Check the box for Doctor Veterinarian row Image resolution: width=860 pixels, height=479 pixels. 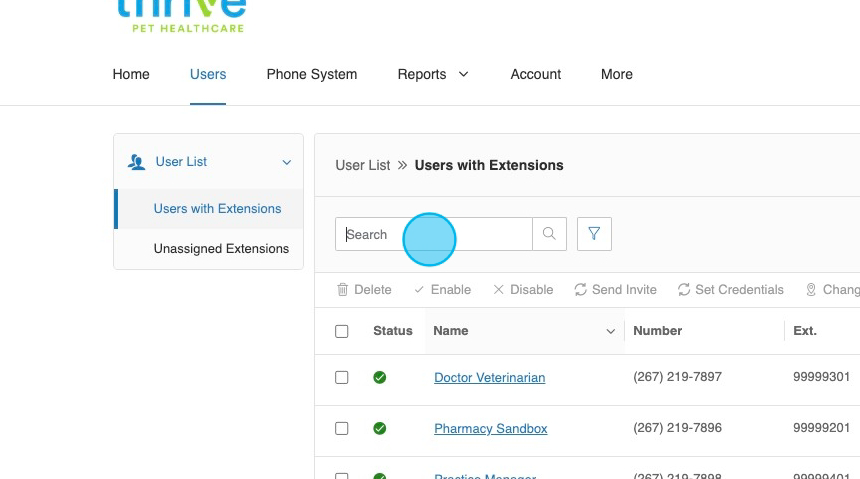342,378
